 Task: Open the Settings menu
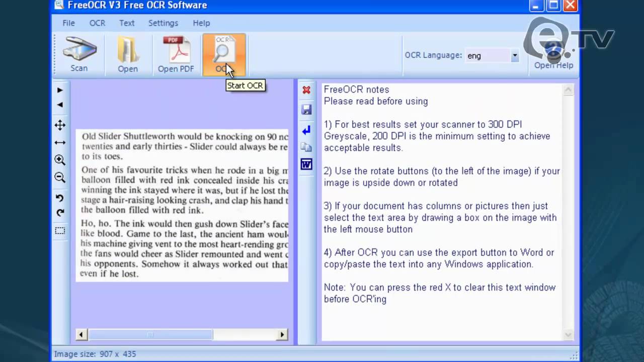pos(163,23)
